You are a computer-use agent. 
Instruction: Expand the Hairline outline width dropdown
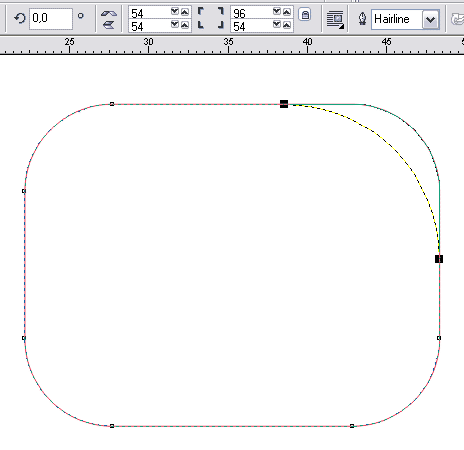point(431,19)
